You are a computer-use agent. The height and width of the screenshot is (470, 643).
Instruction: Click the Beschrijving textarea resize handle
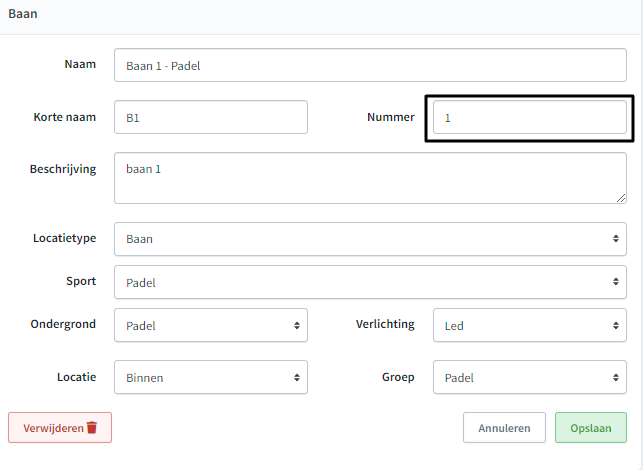(621, 198)
